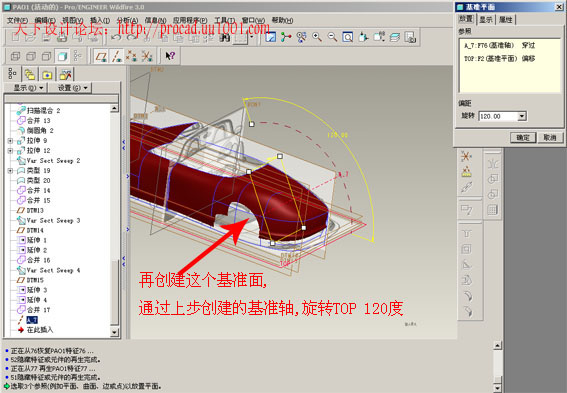Click the Orient Mode icon

click(x=301, y=37)
